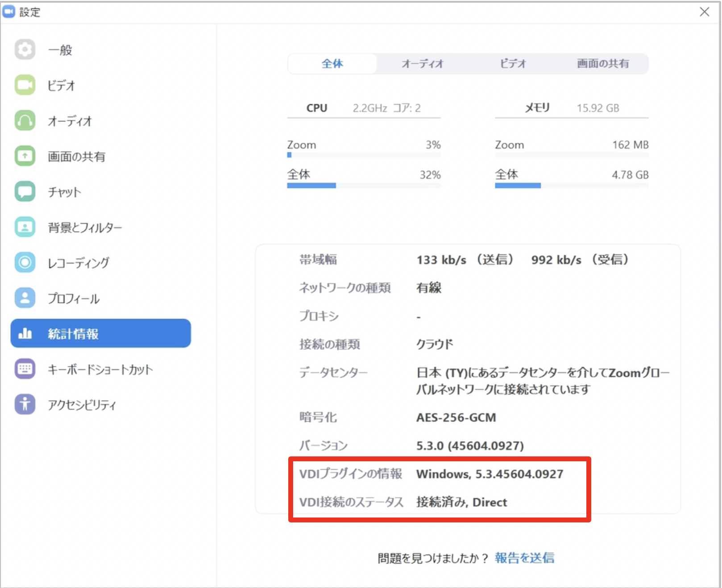Click the オーディオ headphone icon
This screenshot has width=722, height=588.
pyautogui.click(x=25, y=120)
